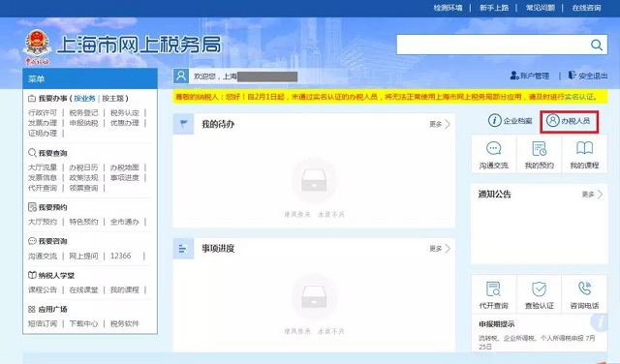Open 12366 hotline link
Screen dimensions: 620x364
120,257
